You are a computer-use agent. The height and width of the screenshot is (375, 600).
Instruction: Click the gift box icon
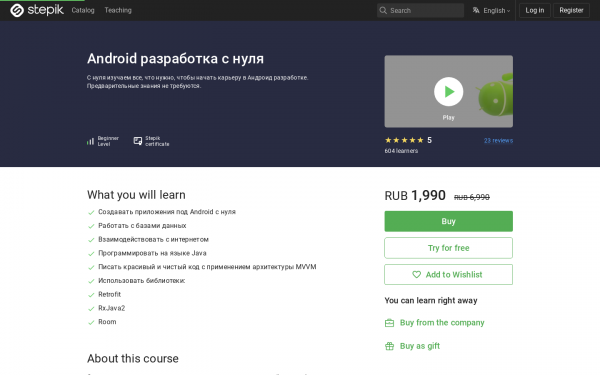click(389, 346)
